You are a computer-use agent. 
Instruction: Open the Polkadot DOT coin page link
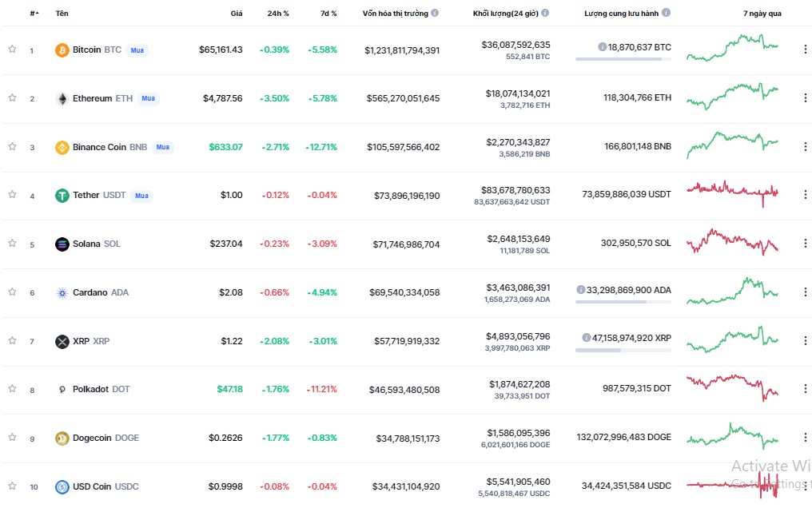pyautogui.click(x=101, y=389)
